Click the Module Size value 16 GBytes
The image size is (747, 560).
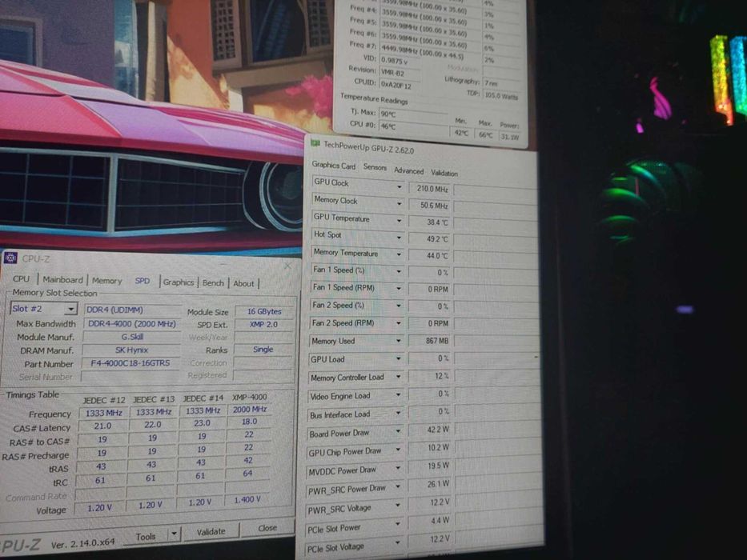[x=264, y=311]
